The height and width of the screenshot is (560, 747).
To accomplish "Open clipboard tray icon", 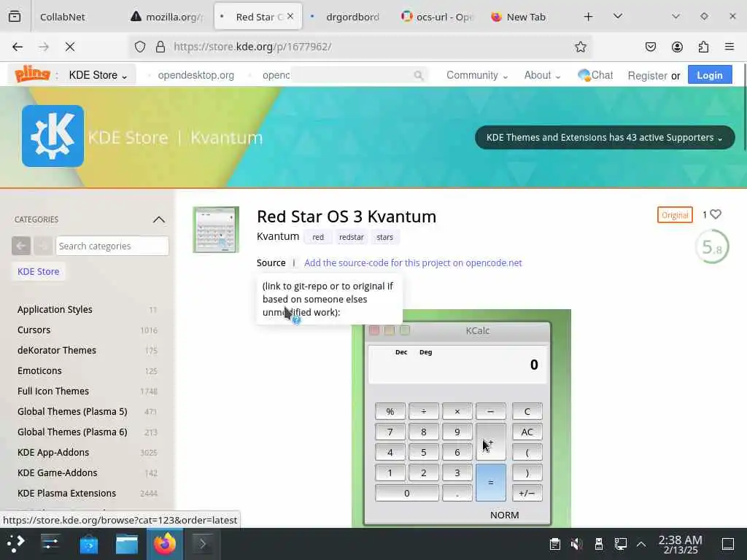I will [554, 544].
